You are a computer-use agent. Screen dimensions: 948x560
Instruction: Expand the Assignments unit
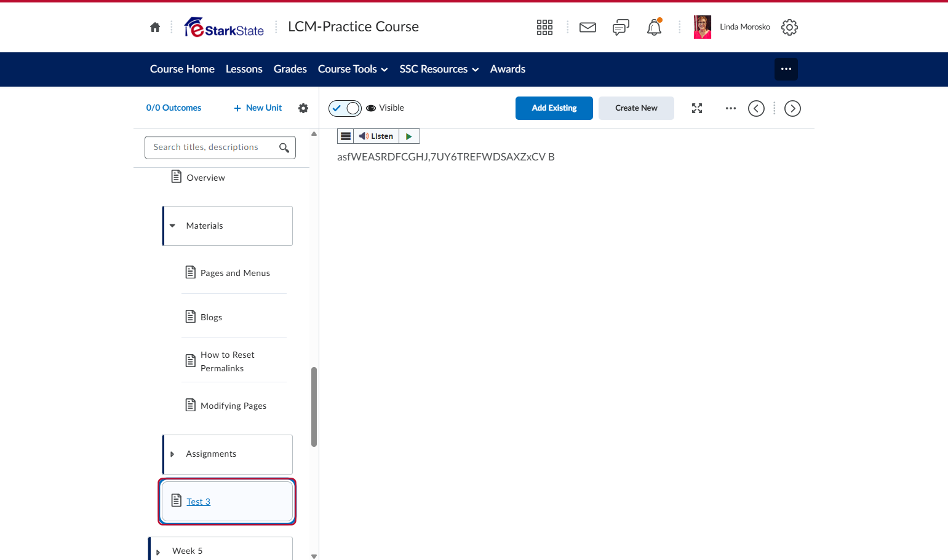coord(172,454)
